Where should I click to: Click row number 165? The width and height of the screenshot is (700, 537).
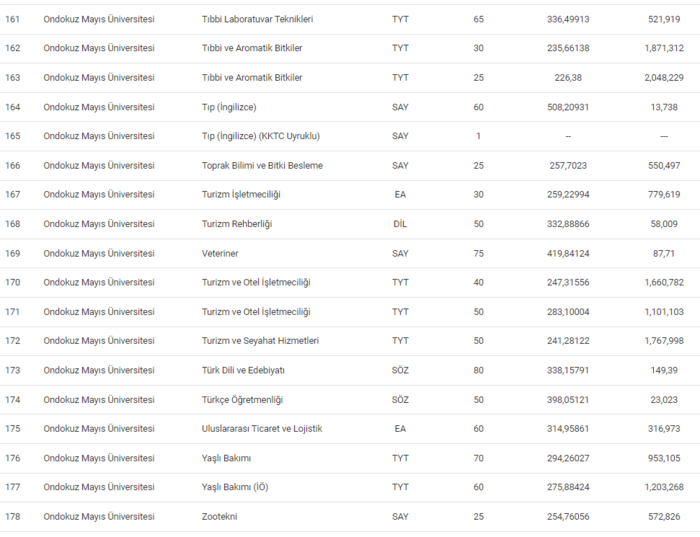point(13,136)
